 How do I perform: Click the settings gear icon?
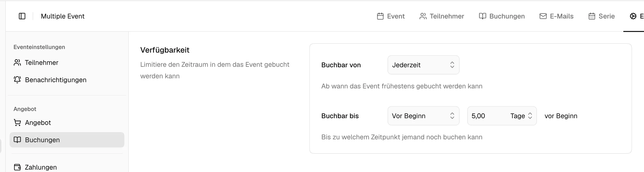633,16
